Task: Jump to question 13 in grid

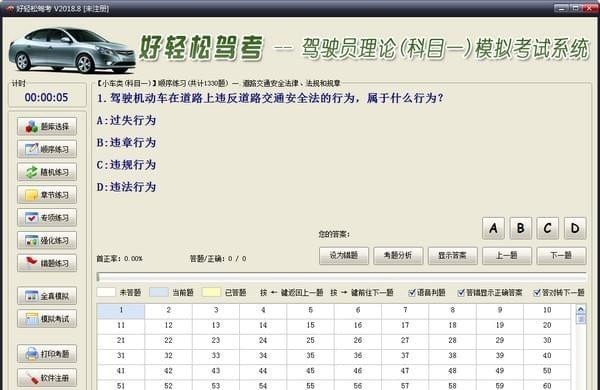Action: (216, 326)
